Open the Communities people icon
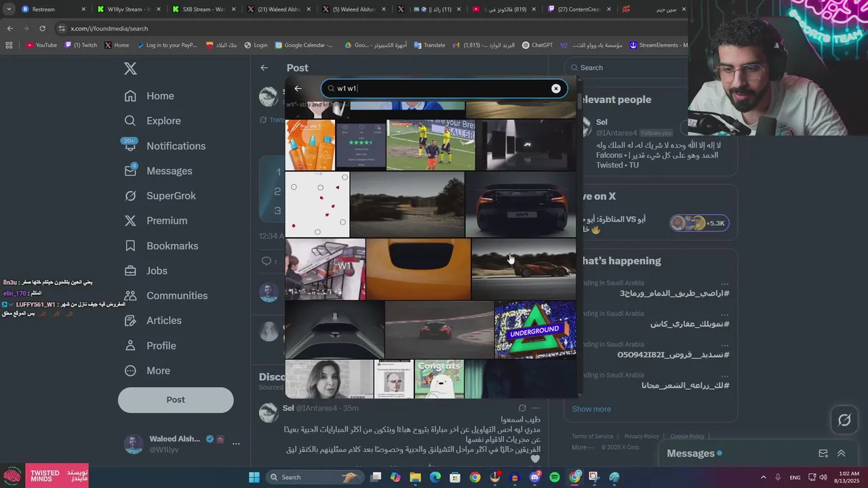 [x=131, y=296]
